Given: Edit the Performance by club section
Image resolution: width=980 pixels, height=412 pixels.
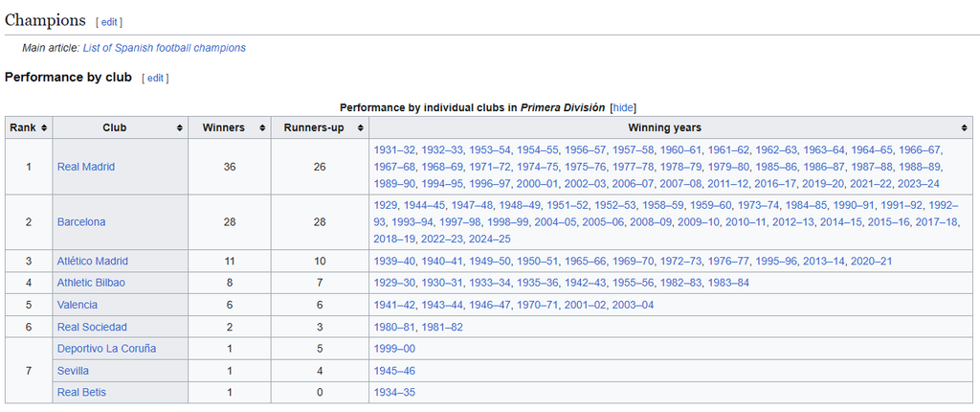Looking at the screenshot, I should tap(155, 79).
